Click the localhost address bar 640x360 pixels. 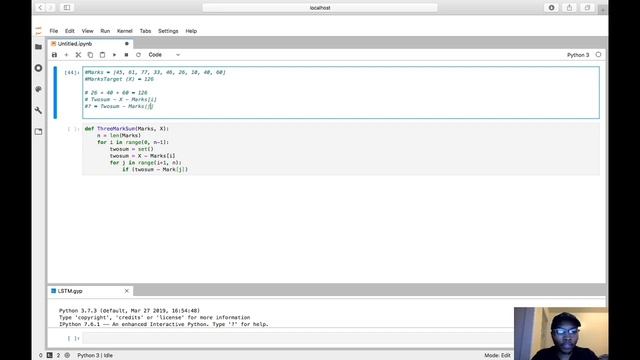coord(320,8)
